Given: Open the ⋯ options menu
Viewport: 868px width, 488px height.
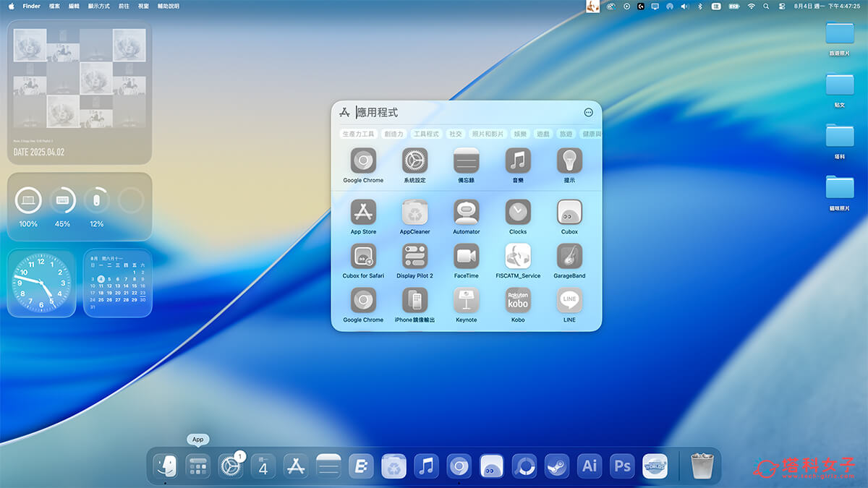Looking at the screenshot, I should click(587, 112).
